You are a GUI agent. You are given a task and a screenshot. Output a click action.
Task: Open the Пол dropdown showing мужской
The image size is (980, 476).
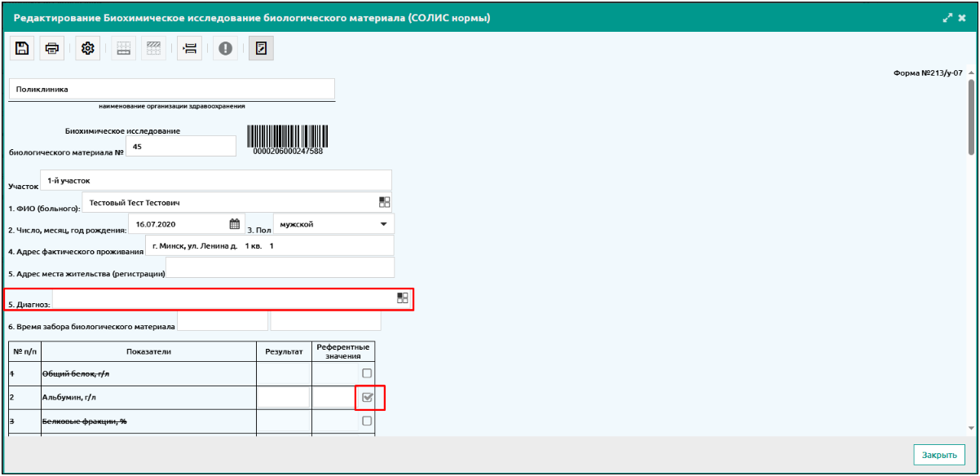coord(383,224)
